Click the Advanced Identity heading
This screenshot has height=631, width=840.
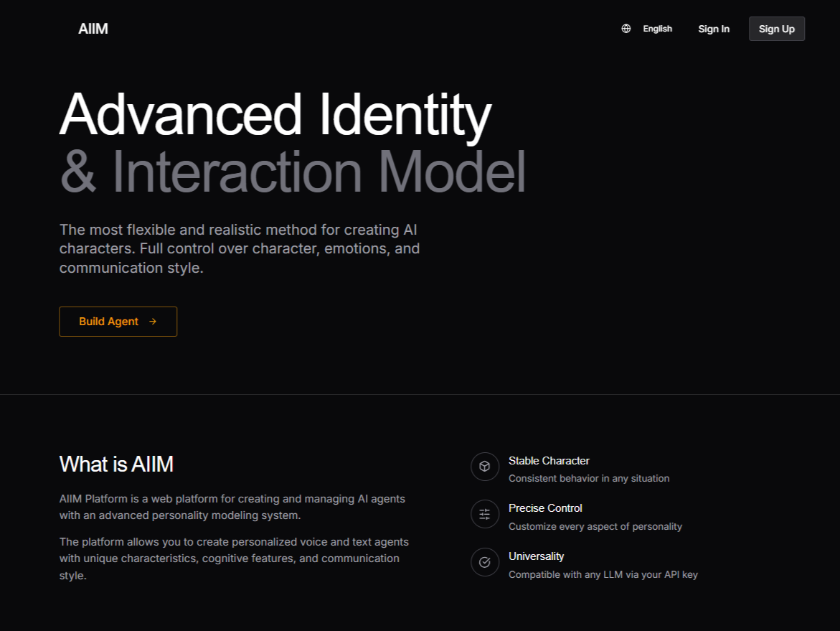275,115
